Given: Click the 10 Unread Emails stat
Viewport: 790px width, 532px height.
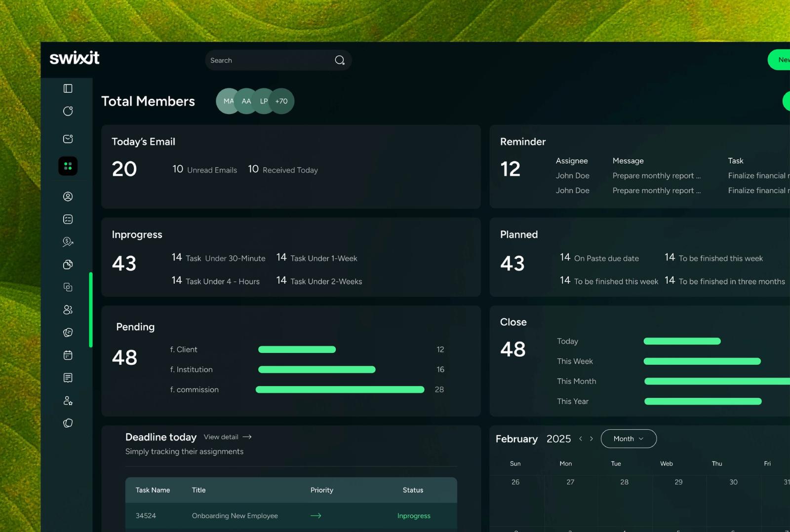Looking at the screenshot, I should [x=204, y=169].
